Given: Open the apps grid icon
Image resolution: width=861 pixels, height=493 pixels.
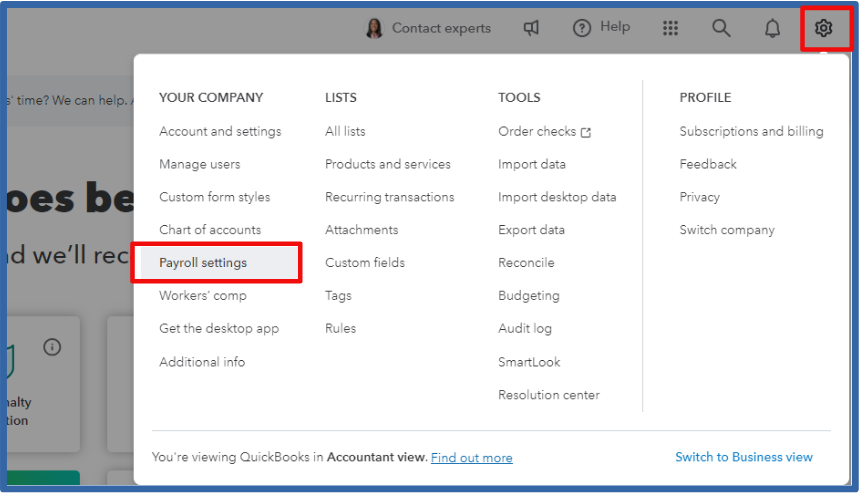Looking at the screenshot, I should click(670, 27).
